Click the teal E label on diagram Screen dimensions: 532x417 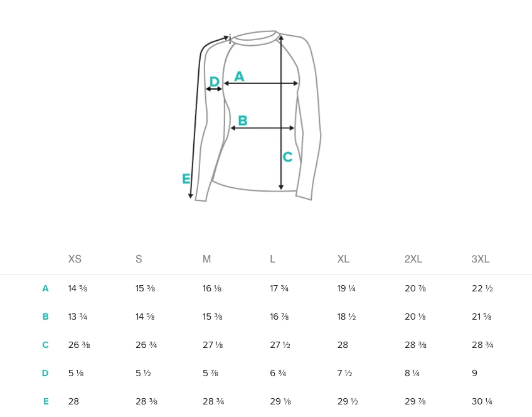click(186, 179)
